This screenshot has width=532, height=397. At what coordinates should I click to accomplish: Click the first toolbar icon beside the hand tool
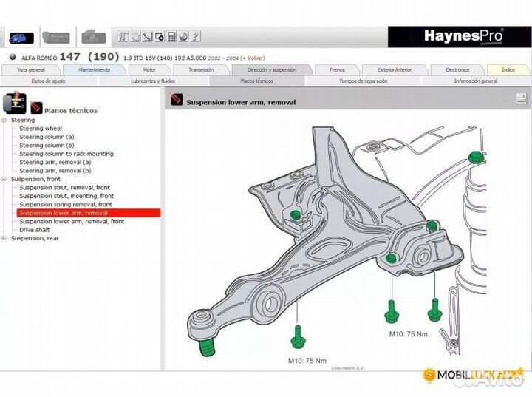point(123,36)
